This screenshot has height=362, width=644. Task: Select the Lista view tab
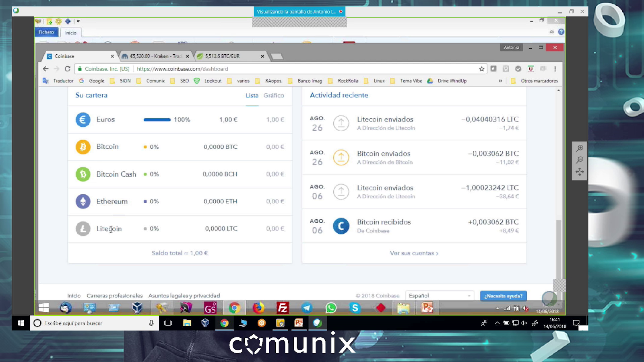[x=252, y=95]
